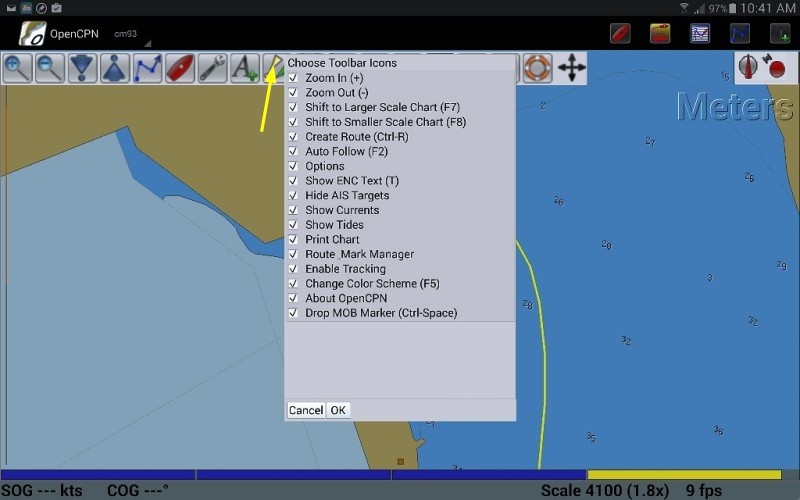Click the compass needle icon
The height and width of the screenshot is (500, 800).
pos(748,67)
